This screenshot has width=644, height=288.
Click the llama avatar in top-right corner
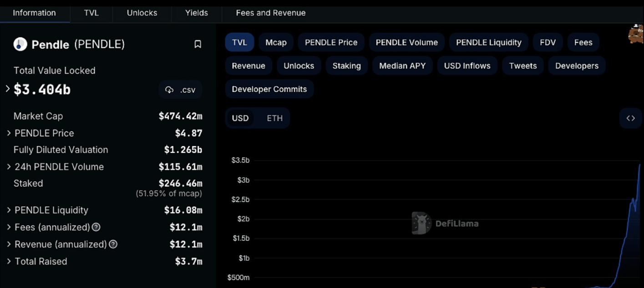coord(636,34)
